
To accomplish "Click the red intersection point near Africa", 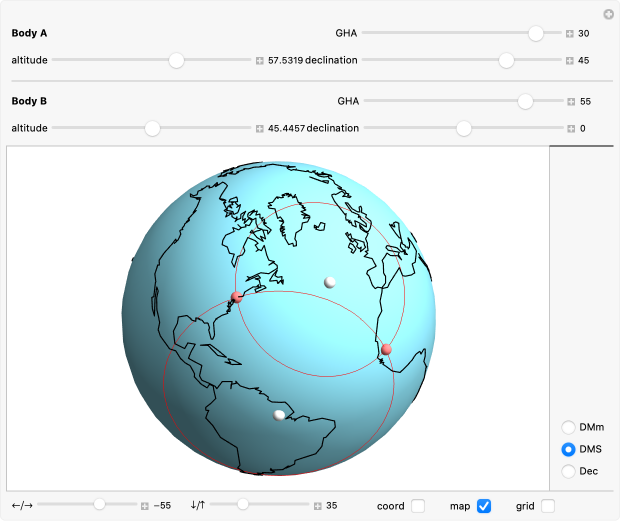I will coord(386,349).
